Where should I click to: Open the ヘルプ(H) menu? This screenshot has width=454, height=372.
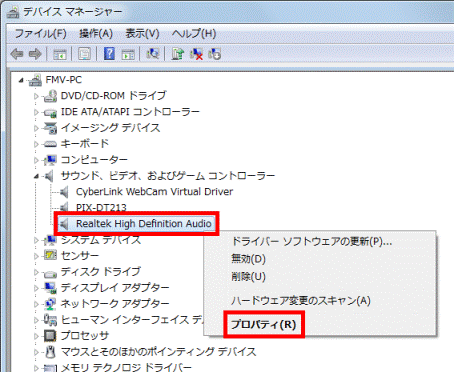pos(194,33)
